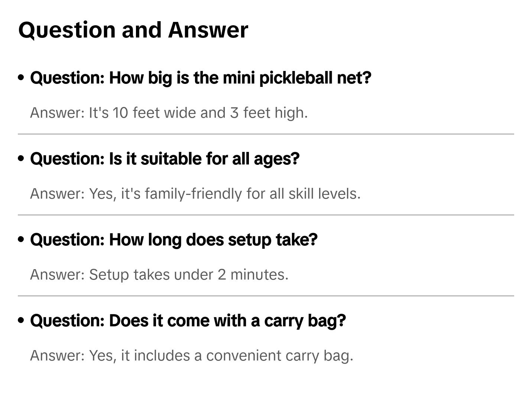Click the convenient carry bag answer
The height and width of the screenshot is (398, 532).
191,356
